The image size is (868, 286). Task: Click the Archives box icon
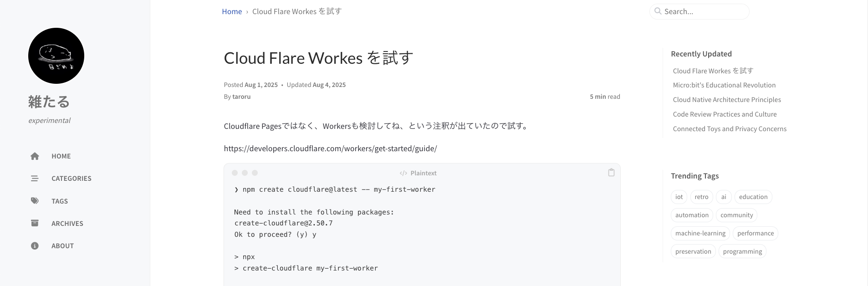(x=35, y=223)
